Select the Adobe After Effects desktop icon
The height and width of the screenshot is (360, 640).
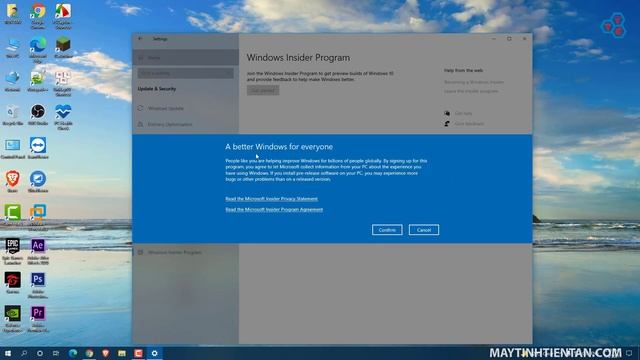38,251
